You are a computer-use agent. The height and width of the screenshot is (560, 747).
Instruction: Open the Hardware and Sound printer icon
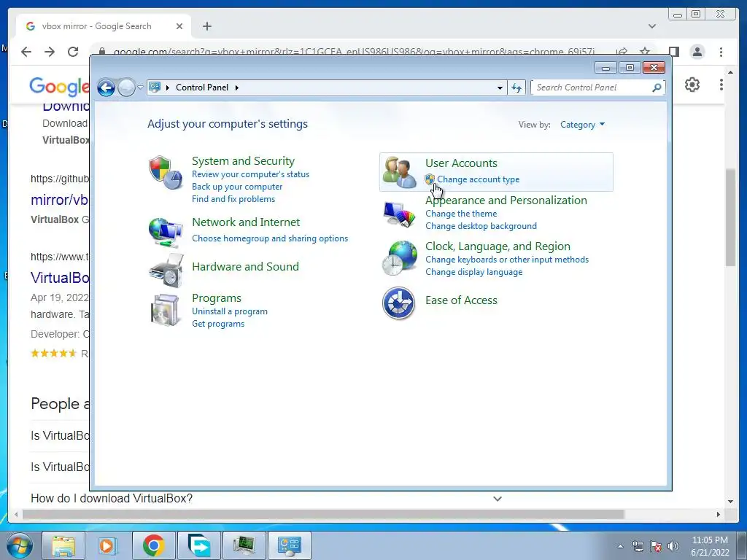(x=166, y=271)
